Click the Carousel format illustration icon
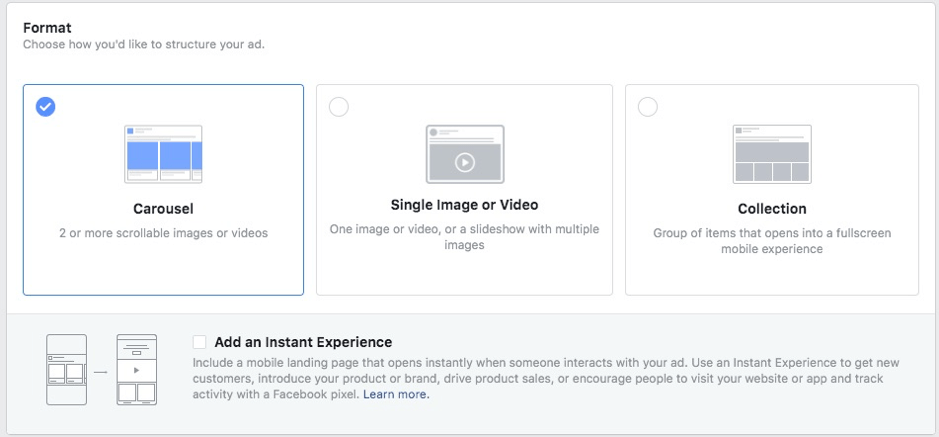 163,154
